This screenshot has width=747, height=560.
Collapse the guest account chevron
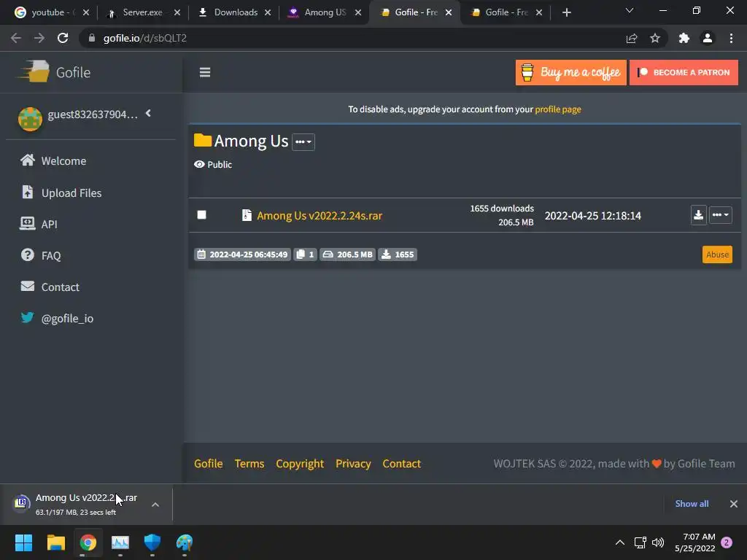pos(148,113)
